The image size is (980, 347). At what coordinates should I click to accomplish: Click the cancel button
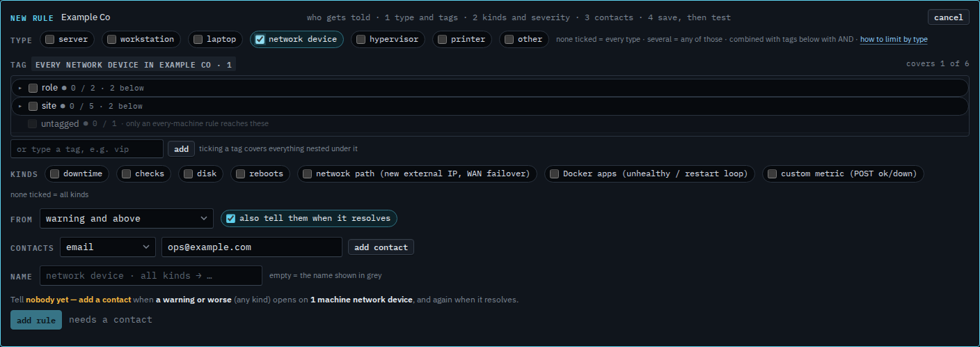tap(948, 17)
